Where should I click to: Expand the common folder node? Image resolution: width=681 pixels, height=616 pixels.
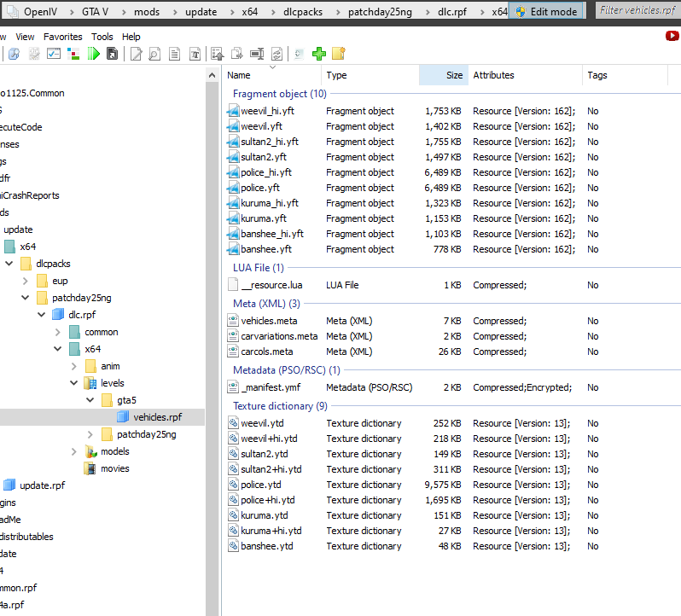click(x=57, y=332)
